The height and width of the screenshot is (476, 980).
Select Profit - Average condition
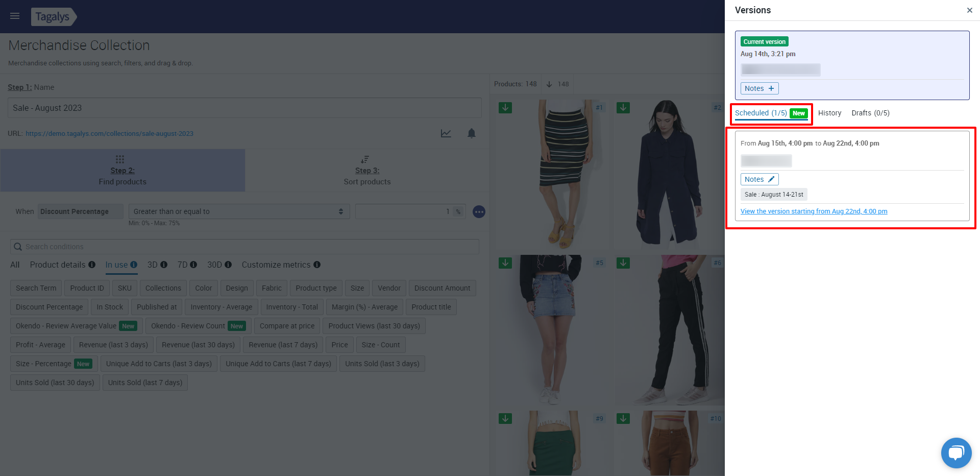[40, 345]
